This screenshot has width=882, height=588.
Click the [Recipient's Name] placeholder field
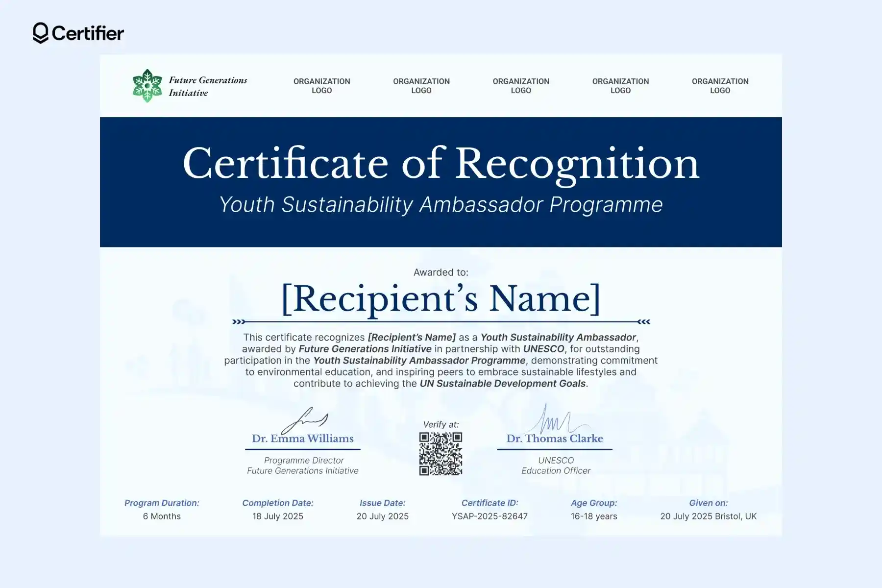click(440, 299)
